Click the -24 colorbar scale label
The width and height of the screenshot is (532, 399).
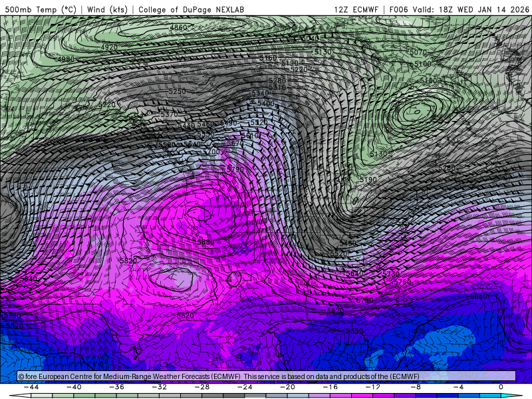coord(245,387)
